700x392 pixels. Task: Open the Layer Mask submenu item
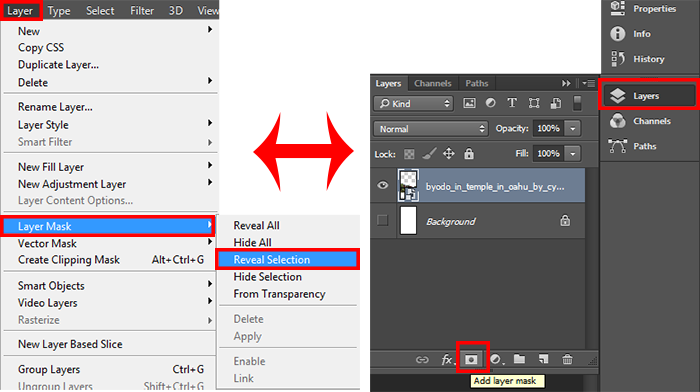pyautogui.click(x=108, y=226)
